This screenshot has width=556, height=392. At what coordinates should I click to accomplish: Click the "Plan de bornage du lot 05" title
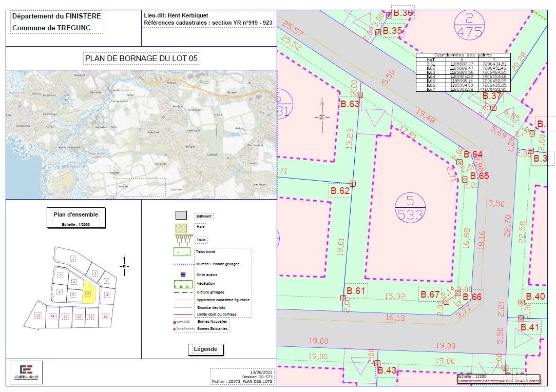click(141, 58)
